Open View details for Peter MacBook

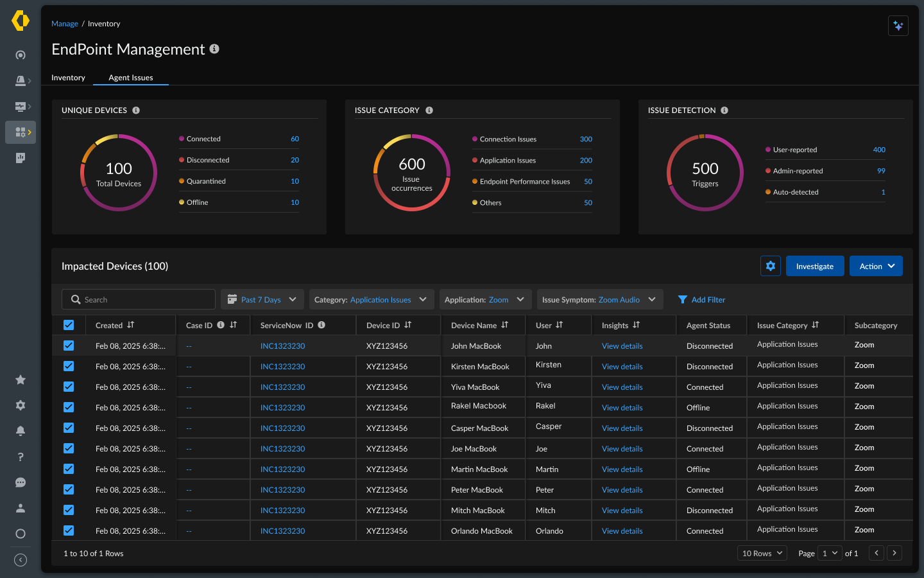(x=622, y=489)
